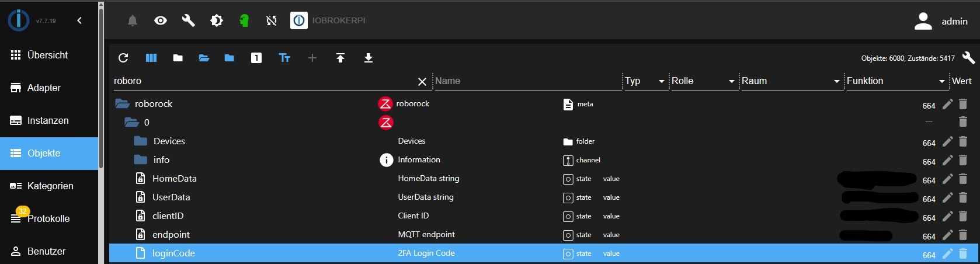Clear the roboro ID filter text

(x=422, y=82)
